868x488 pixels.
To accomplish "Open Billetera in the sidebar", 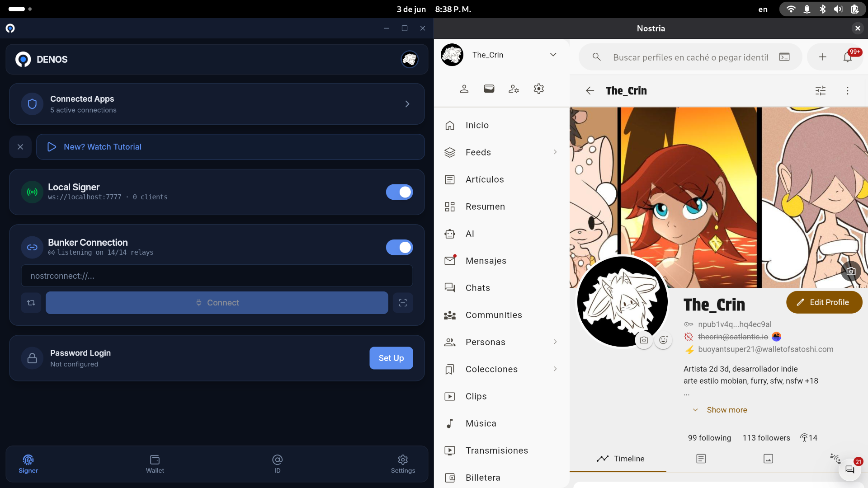I will coord(501,478).
